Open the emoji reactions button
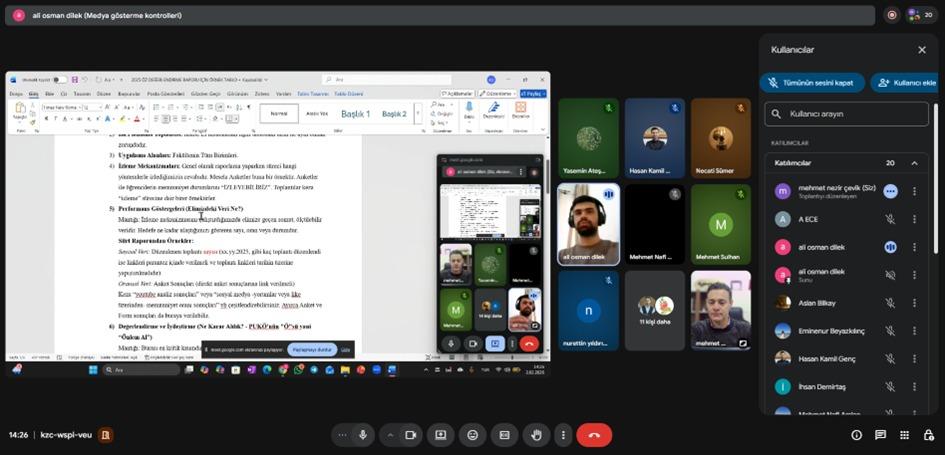Viewport: 945px width, 455px height. [x=472, y=435]
